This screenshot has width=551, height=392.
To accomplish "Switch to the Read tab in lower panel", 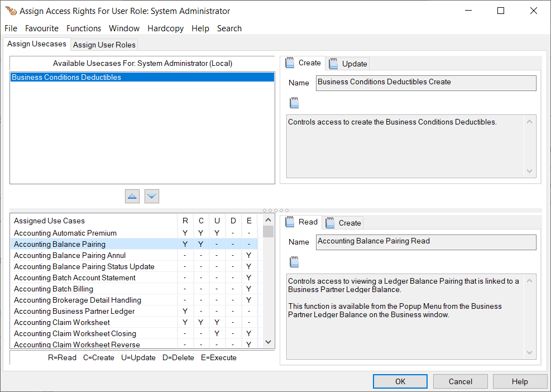I will (301, 222).
